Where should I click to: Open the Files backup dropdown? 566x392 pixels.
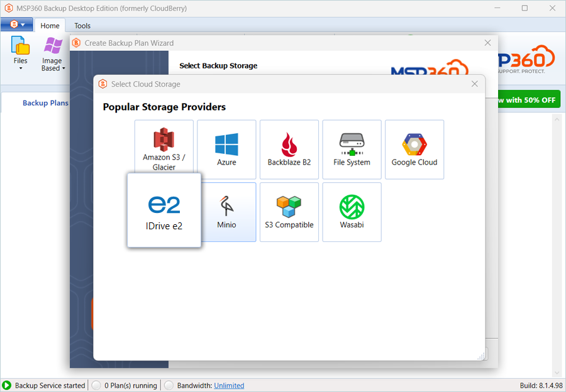(21, 55)
